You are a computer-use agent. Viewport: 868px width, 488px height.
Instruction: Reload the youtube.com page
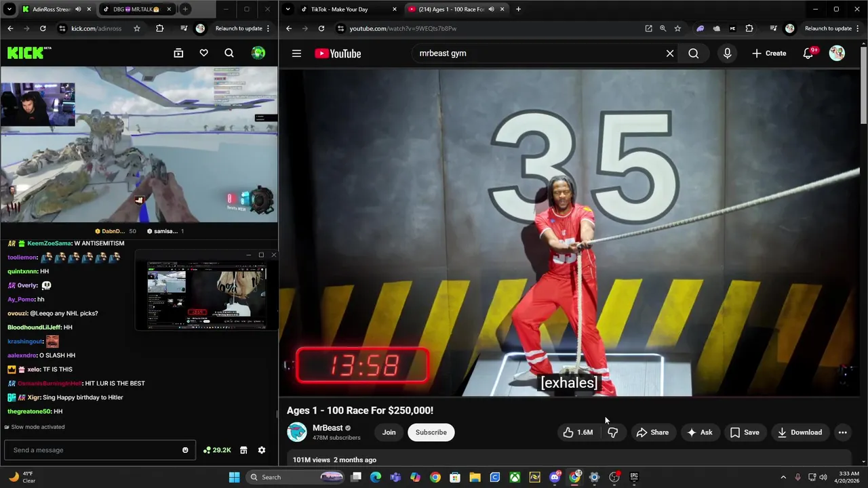tap(321, 28)
